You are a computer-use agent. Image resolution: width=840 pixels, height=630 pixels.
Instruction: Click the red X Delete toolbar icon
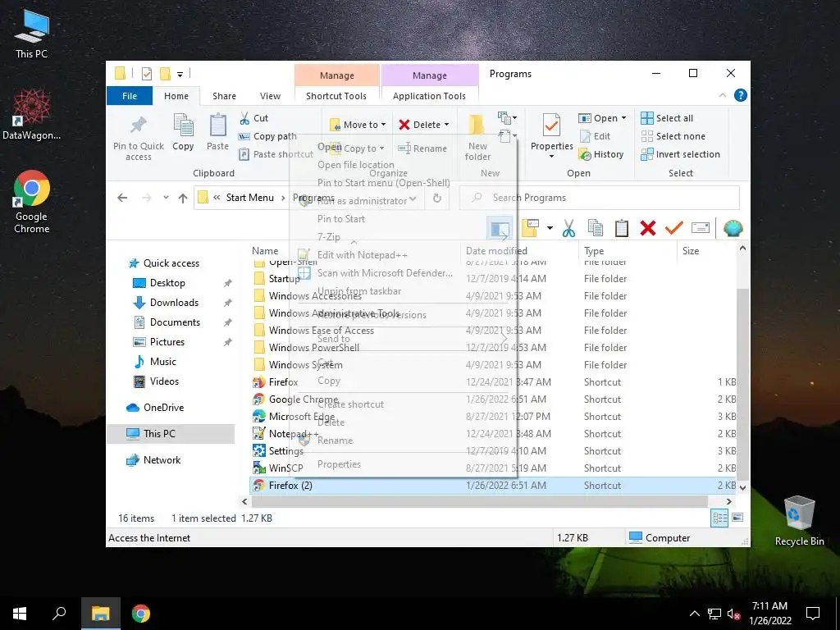[648, 229]
